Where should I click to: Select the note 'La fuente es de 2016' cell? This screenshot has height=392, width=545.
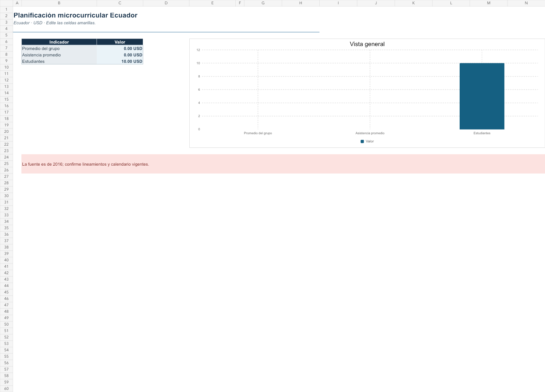pyautogui.click(x=283, y=164)
